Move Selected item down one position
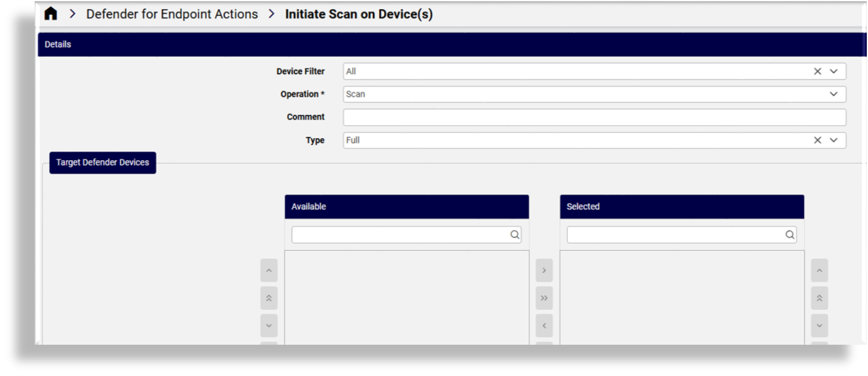 click(x=820, y=326)
